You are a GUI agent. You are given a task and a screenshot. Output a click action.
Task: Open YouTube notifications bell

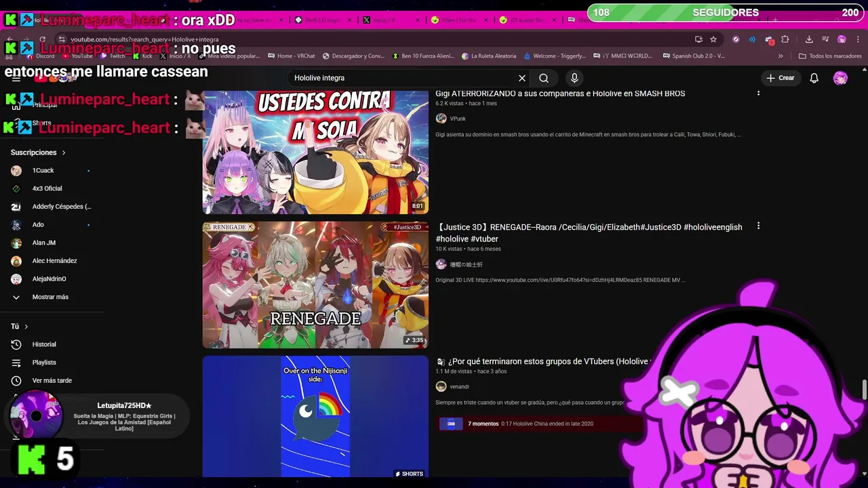coord(814,78)
